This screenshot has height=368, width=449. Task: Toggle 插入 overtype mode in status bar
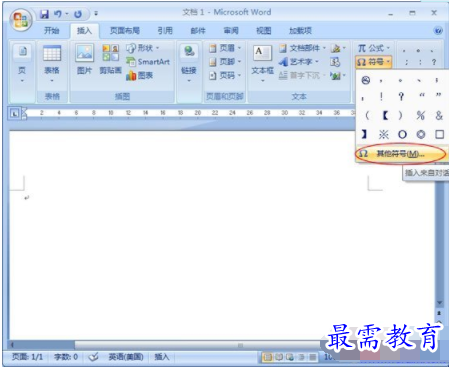click(162, 357)
